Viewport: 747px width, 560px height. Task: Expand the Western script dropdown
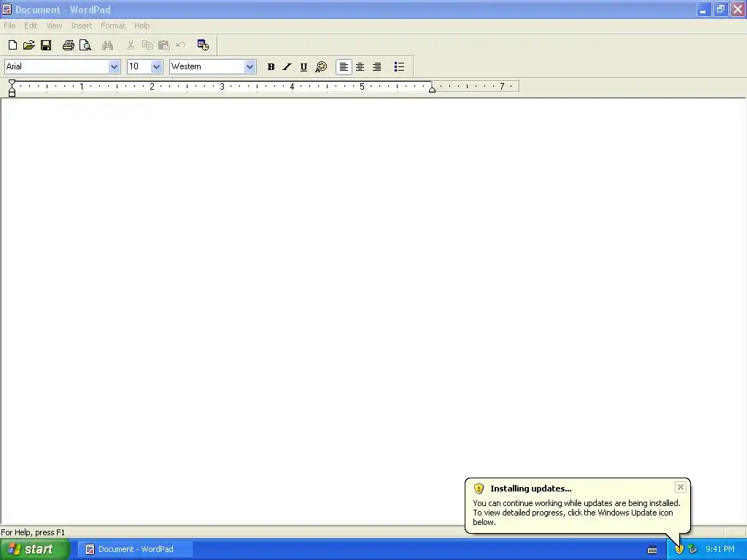(x=249, y=66)
